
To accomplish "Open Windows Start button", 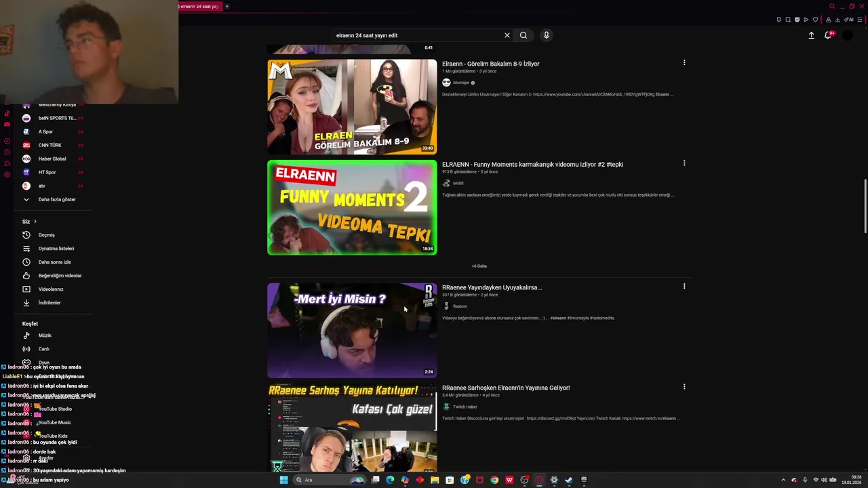I will 283,480.
